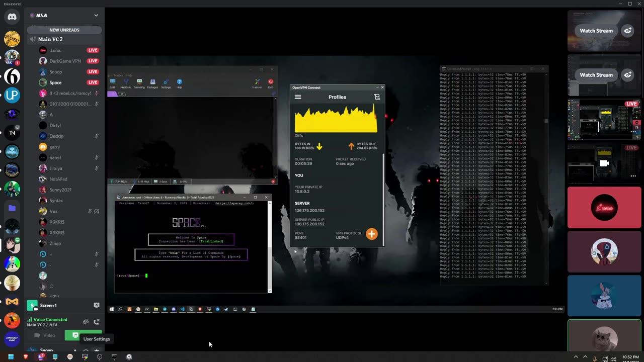The image size is (644, 362).
Task: Select the cat avatar participant tile
Action: pos(604,335)
